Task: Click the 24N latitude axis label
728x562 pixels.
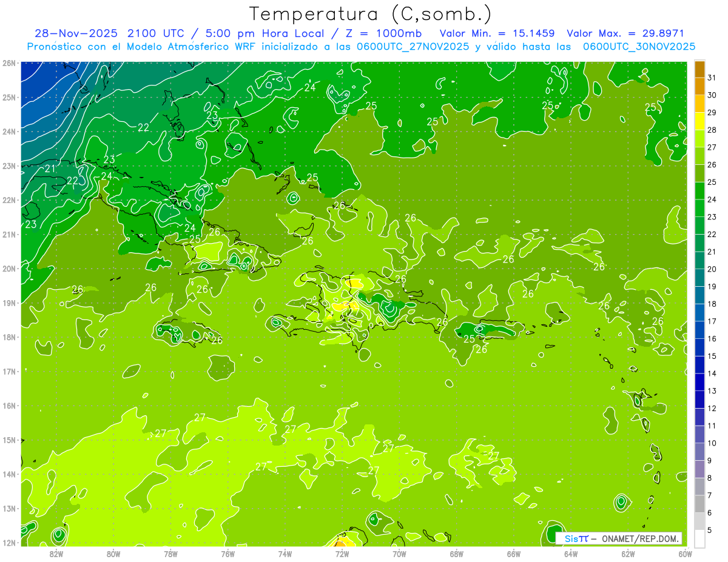Action: (9, 132)
